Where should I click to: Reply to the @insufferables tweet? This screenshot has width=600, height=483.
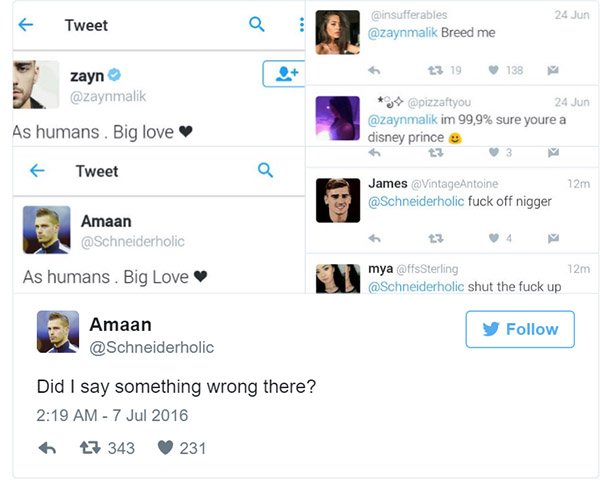click(374, 71)
